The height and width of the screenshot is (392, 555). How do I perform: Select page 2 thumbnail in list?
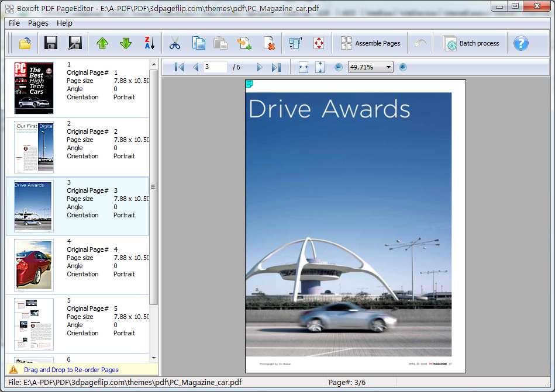[33, 147]
